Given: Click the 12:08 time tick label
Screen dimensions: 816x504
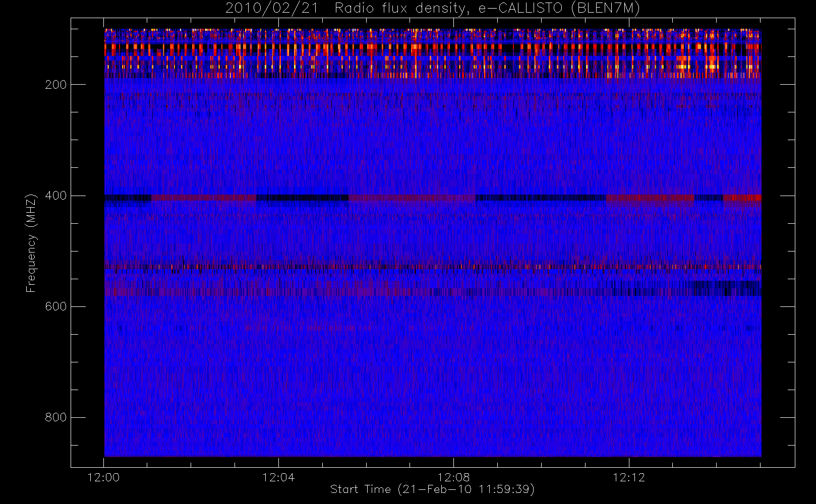Looking at the screenshot, I should pos(453,477).
